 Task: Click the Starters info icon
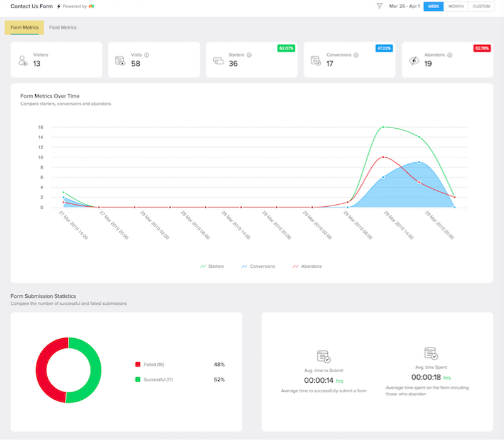click(249, 55)
